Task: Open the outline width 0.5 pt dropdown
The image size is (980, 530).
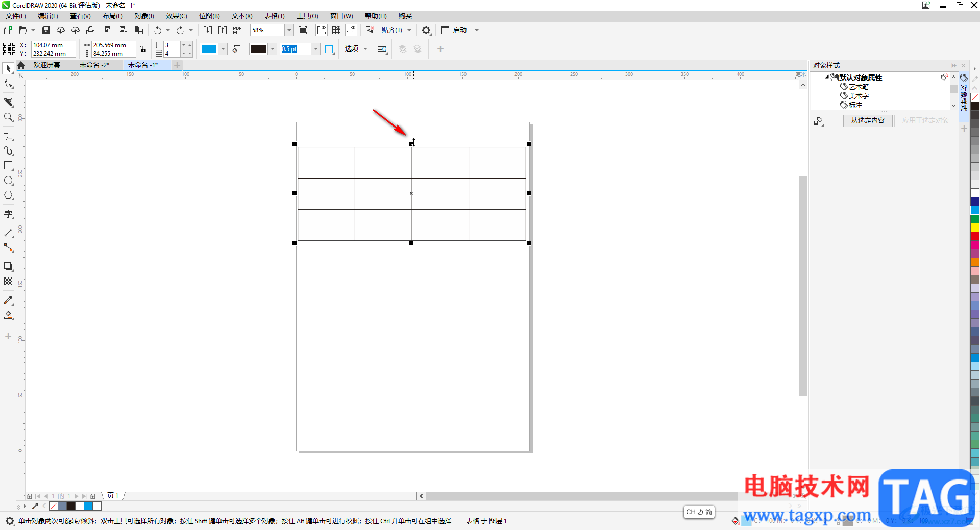Action: click(x=316, y=49)
